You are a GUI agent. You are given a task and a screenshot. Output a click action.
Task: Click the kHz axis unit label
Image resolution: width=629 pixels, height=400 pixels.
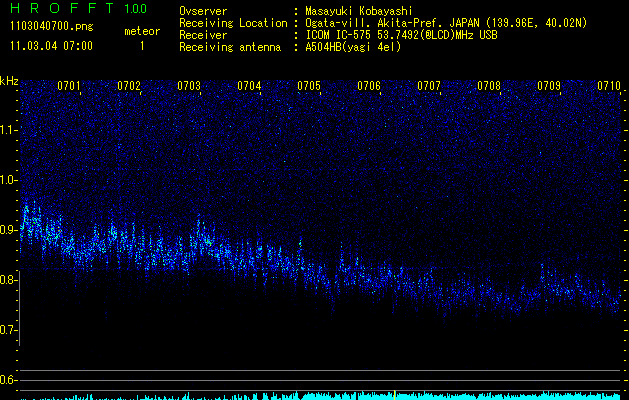pyautogui.click(x=9, y=81)
